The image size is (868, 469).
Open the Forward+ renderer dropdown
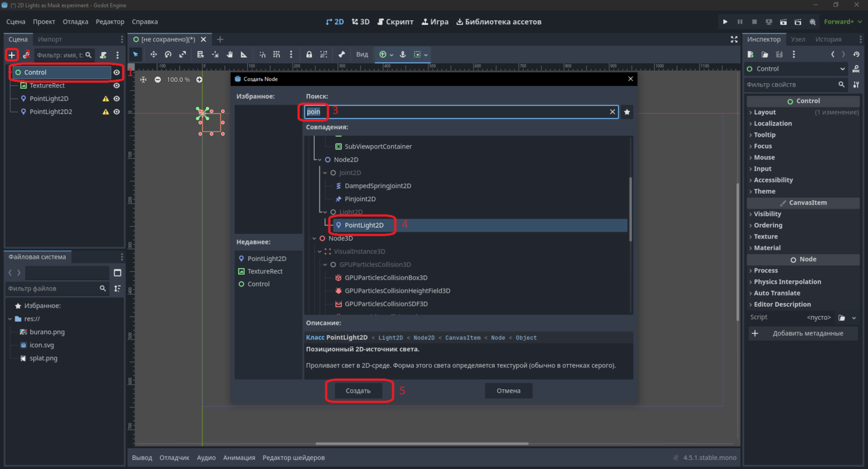[x=843, y=21]
